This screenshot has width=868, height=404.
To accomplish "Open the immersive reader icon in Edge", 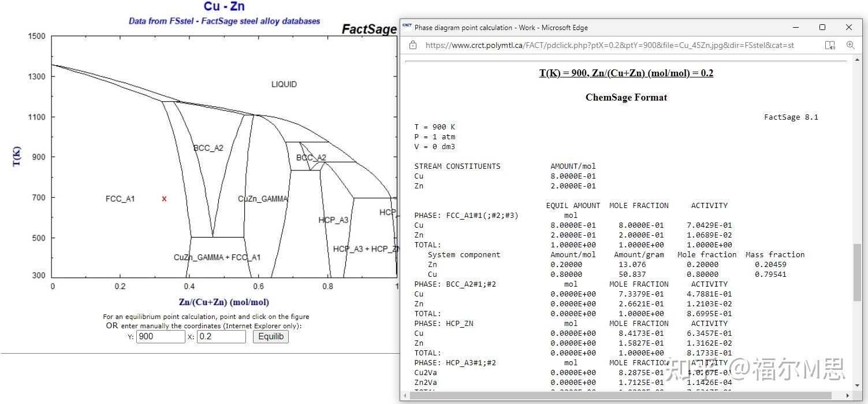I will [x=830, y=45].
